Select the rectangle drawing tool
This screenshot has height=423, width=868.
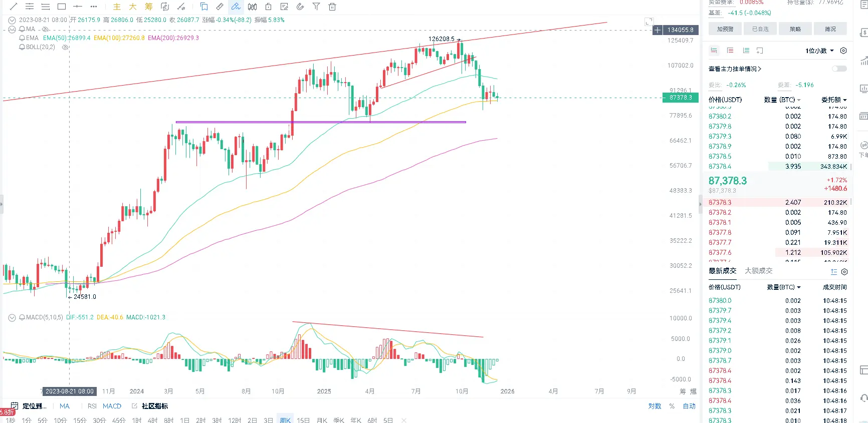pyautogui.click(x=62, y=7)
